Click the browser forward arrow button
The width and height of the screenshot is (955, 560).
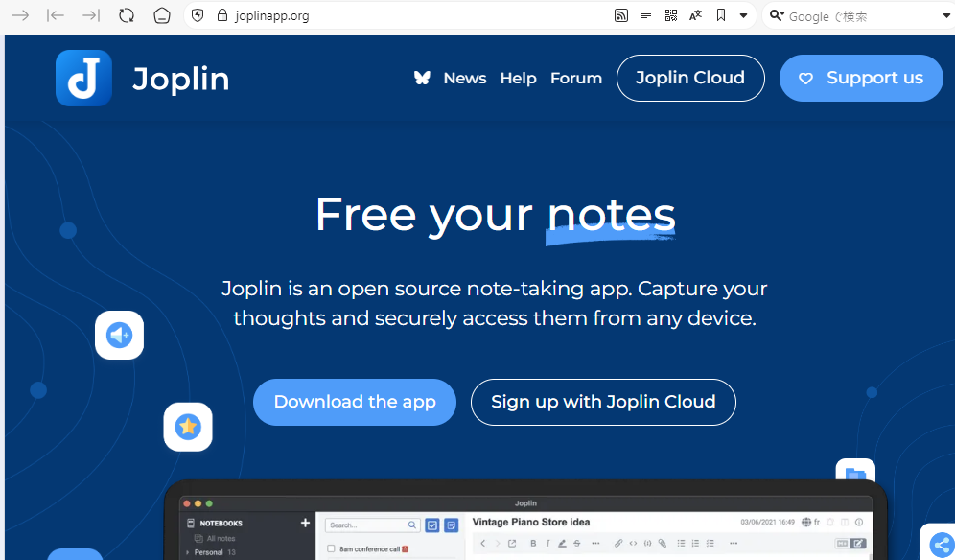click(x=20, y=15)
